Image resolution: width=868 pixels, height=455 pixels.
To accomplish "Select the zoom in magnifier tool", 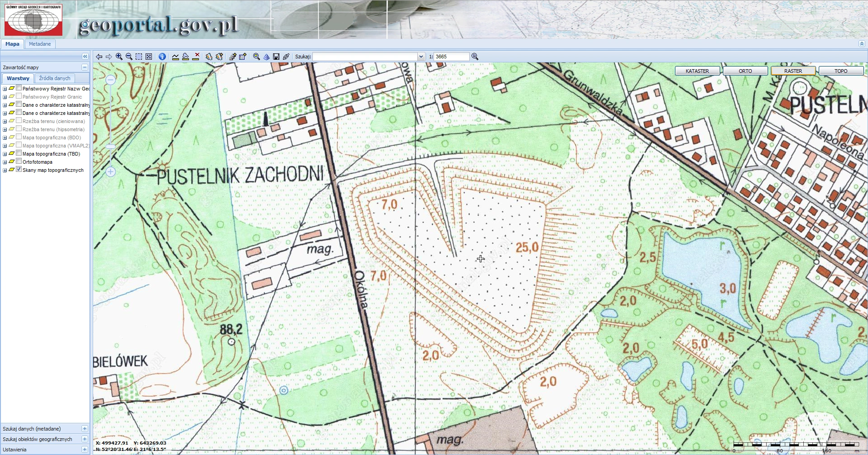I will (x=119, y=57).
